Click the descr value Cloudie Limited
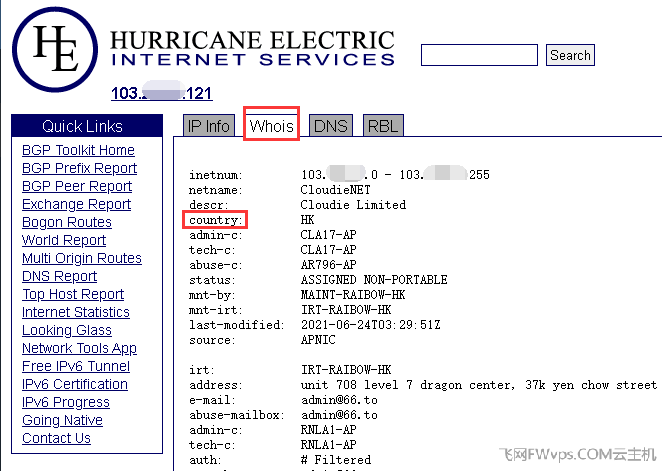Screen dimensions: 662x471 [x=353, y=205]
